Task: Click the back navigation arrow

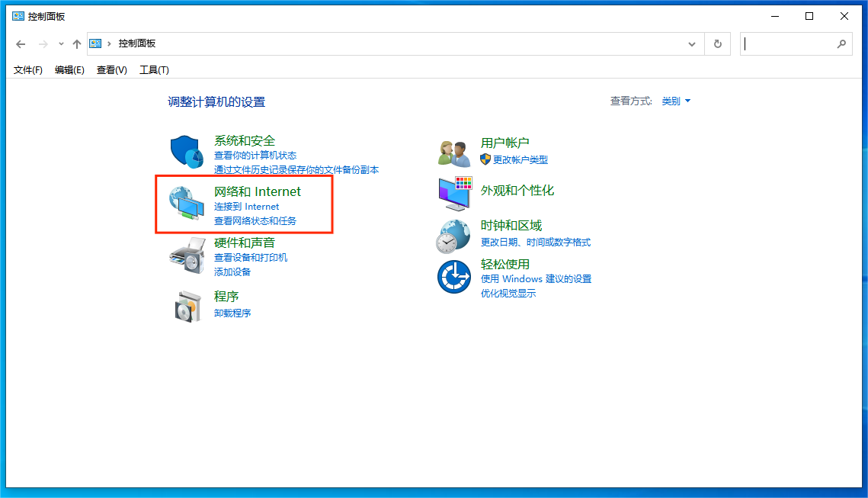Action: point(21,44)
